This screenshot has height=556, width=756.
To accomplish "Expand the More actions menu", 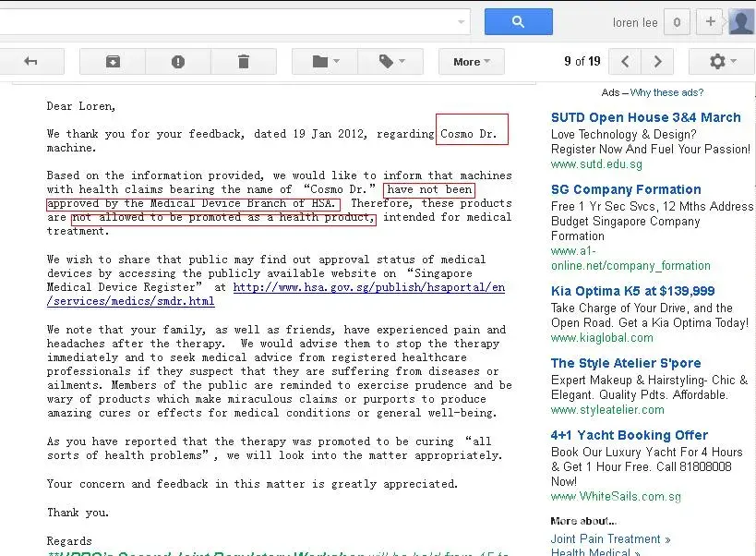I will (471, 62).
